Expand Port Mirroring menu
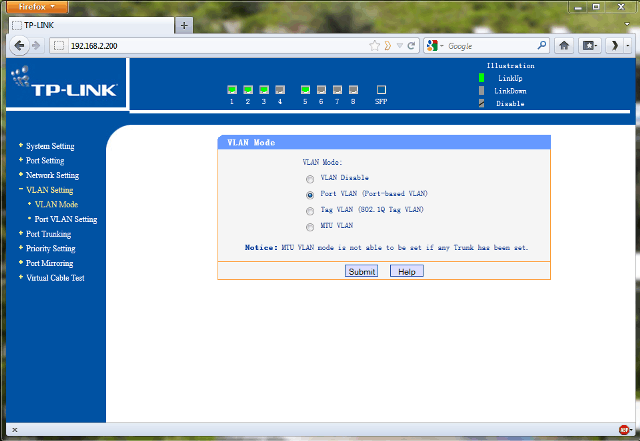This screenshot has height=441, width=640. [49, 263]
